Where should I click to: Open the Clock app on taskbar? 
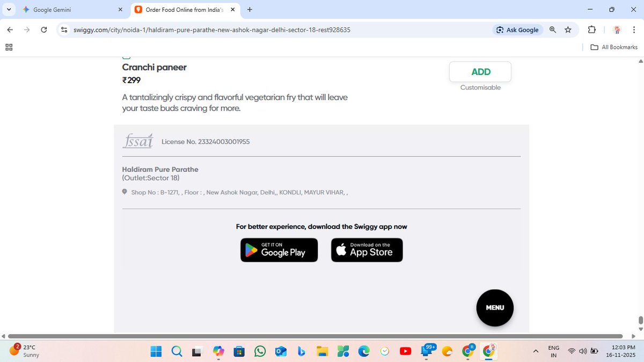point(385,351)
